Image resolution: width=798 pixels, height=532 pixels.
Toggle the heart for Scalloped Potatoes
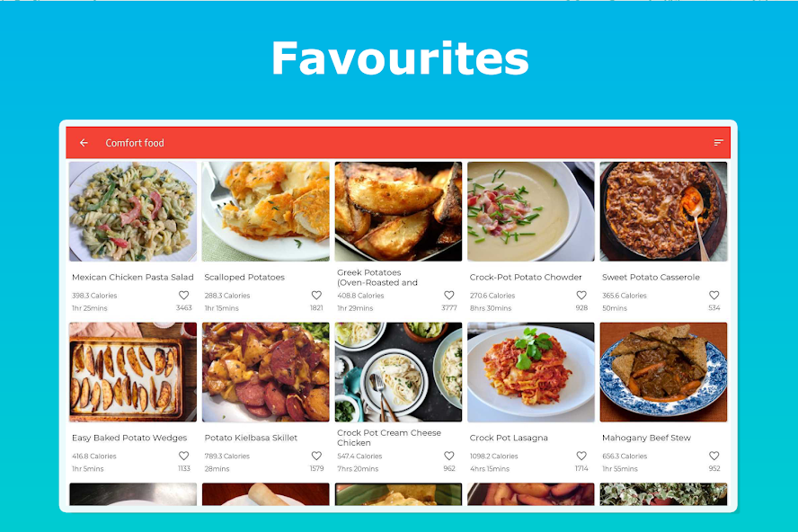coord(316,296)
